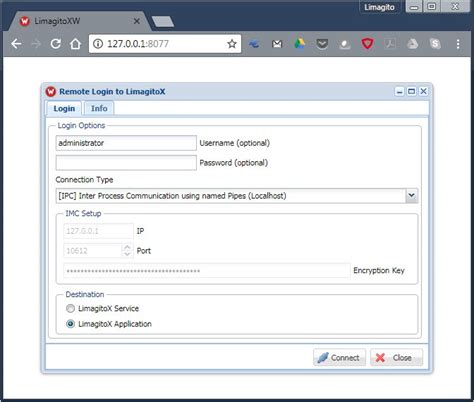The image size is (474, 402).
Task: Open a new browser tab
Action: pyautogui.click(x=163, y=21)
